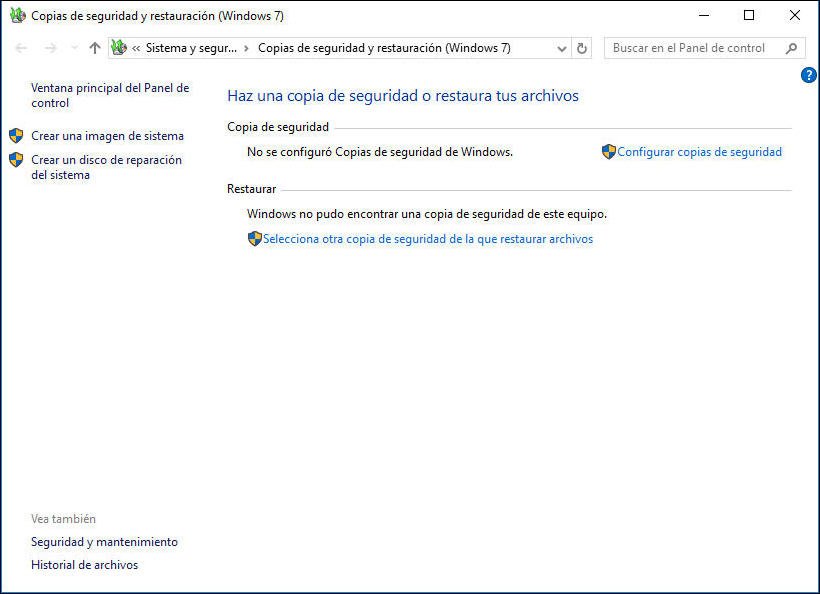Click the text Windows no pudo encontrar una copia
820x594 pixels.
click(x=427, y=214)
